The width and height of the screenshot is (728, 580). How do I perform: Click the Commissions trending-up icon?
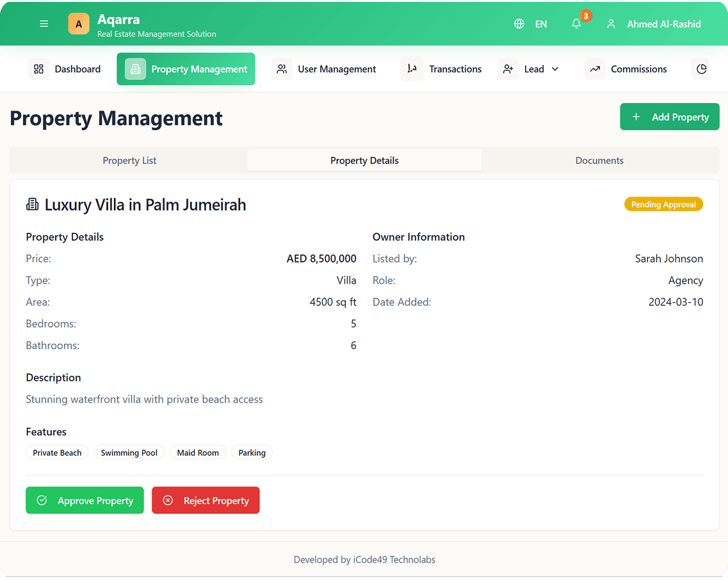595,68
